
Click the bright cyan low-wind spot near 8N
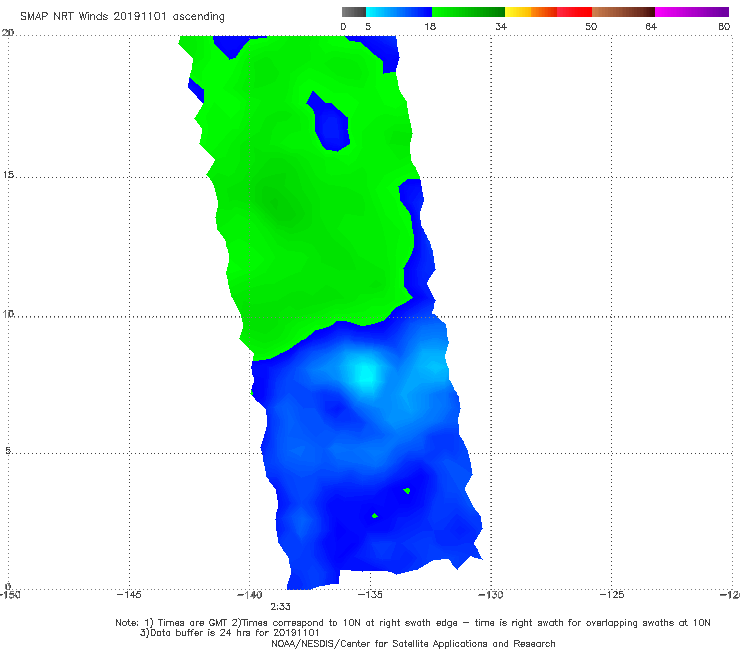pyautogui.click(x=364, y=374)
